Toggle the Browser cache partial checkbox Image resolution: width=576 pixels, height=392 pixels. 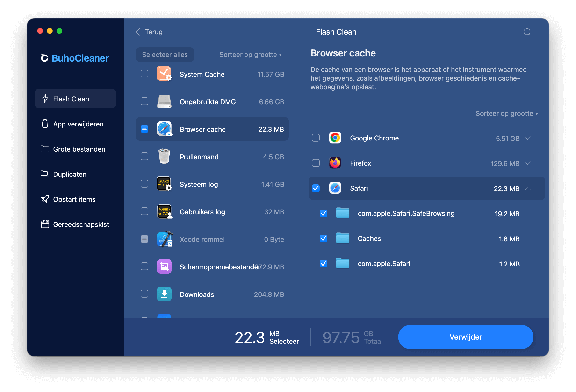click(144, 129)
